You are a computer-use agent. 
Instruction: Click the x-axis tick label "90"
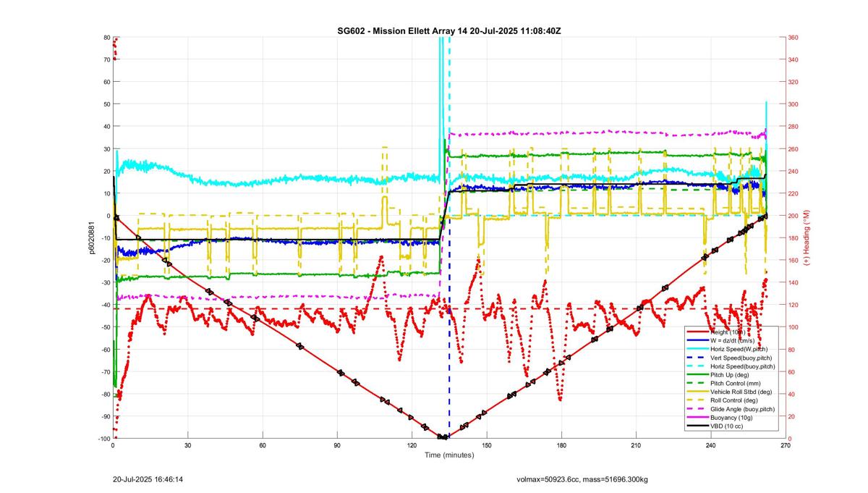(x=337, y=445)
